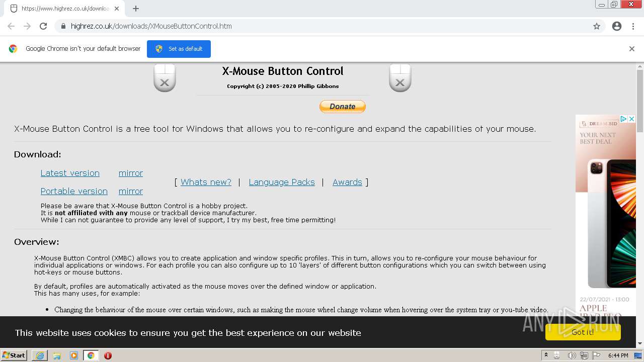Viewport: 644px width, 362px height.
Task: Accept cookies with Got it! button
Action: pyautogui.click(x=583, y=332)
